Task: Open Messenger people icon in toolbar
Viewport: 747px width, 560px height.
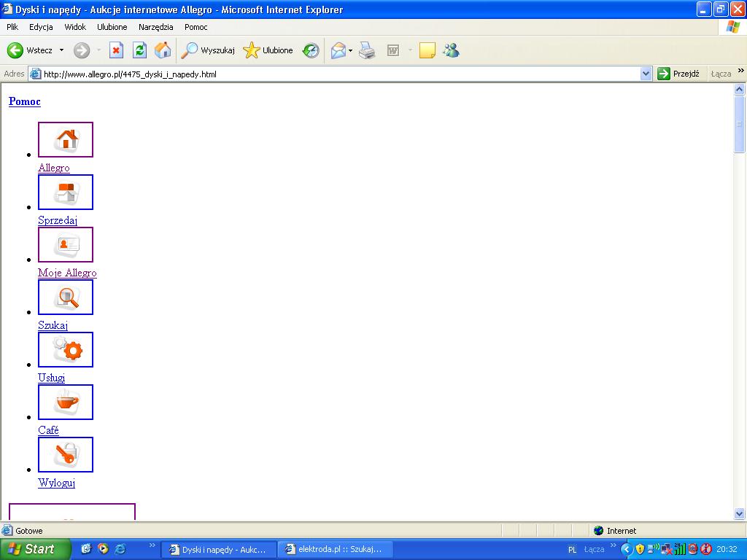Action: (x=451, y=50)
